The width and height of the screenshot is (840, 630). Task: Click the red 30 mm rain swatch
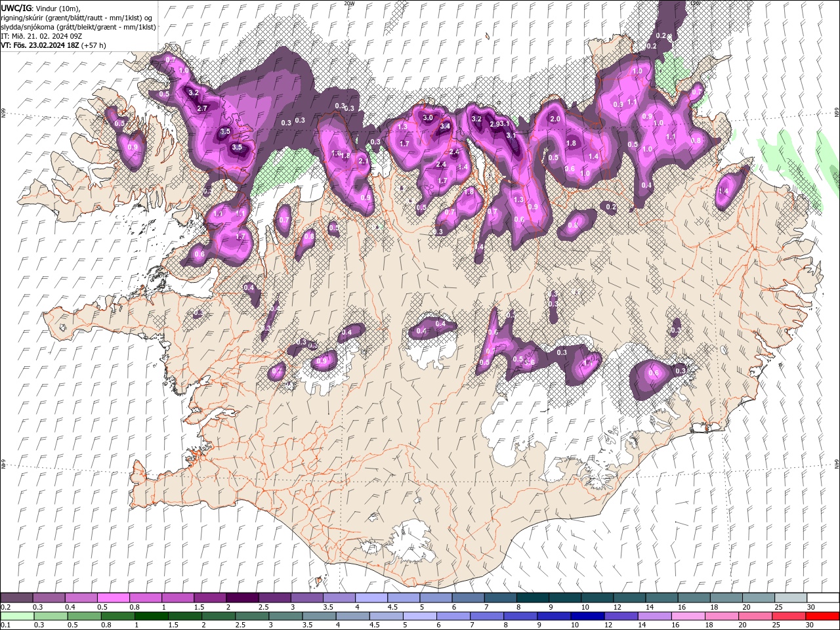(x=822, y=616)
